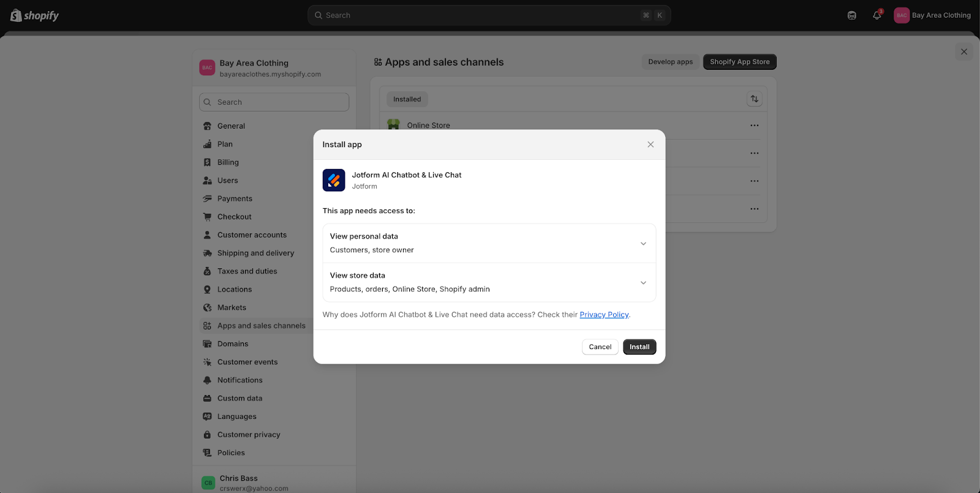Expand the View store data section
Screen dimensions: 980x493
click(x=489, y=282)
